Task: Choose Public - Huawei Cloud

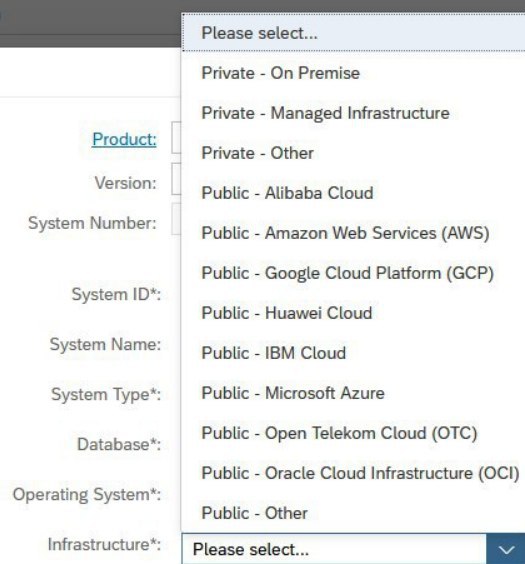Action: [x=353, y=313]
